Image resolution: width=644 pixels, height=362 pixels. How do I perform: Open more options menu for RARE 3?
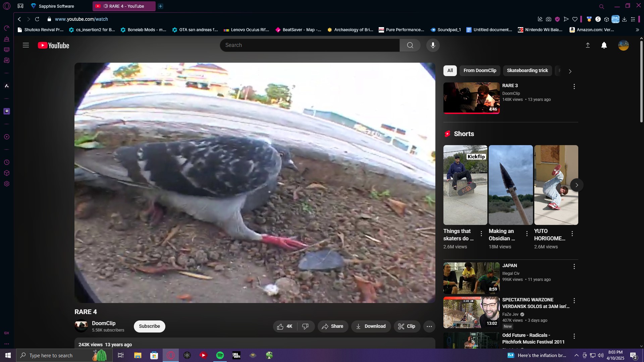574,86
